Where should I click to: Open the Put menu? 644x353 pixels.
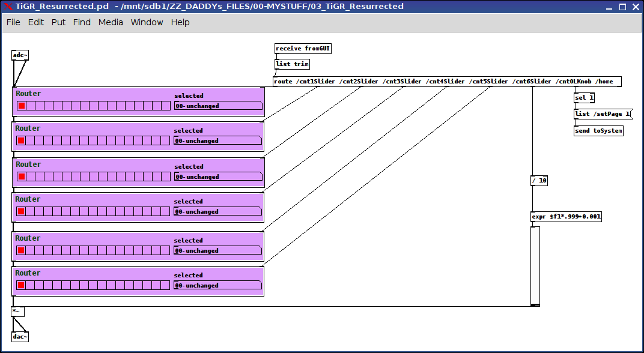[x=58, y=22]
